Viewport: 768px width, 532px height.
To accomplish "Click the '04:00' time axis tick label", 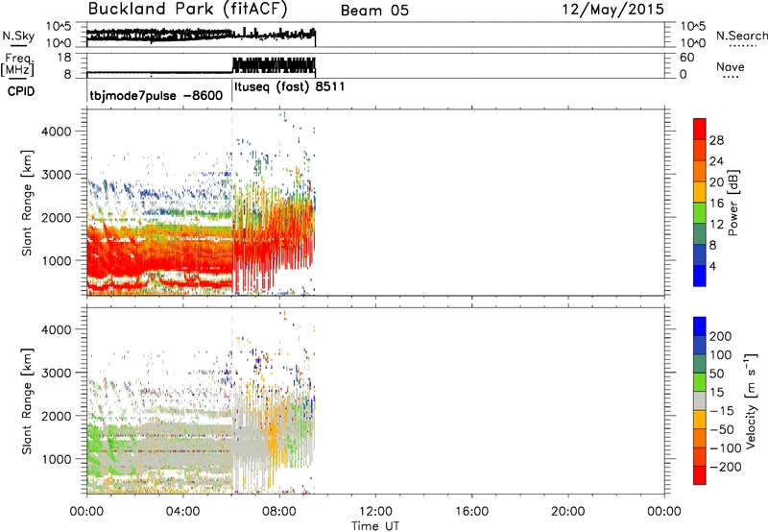I will tap(182, 512).
